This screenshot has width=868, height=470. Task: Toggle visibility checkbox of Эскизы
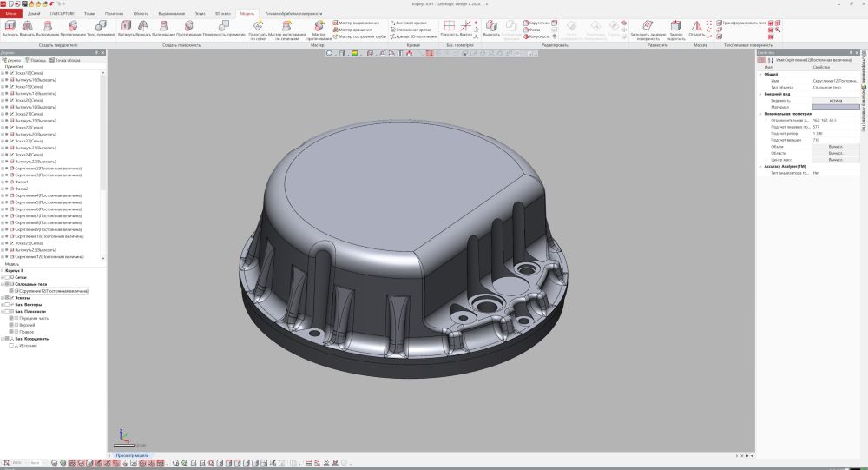click(7, 298)
